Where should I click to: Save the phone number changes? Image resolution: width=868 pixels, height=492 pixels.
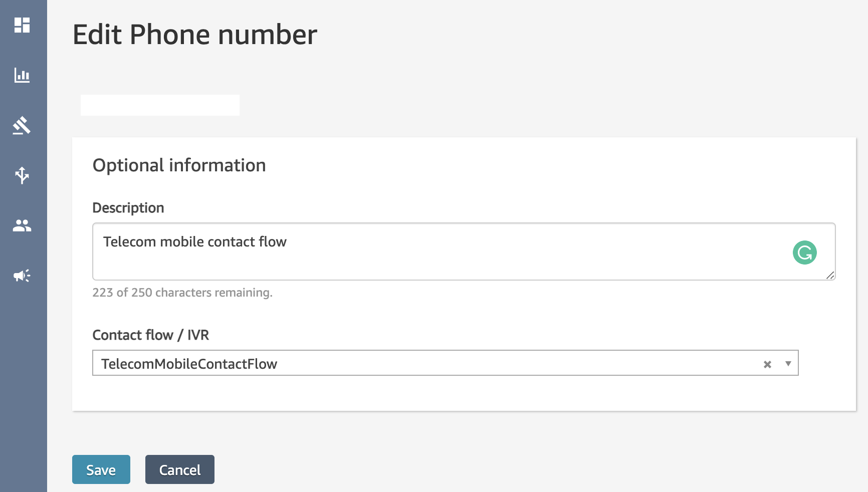(x=101, y=469)
